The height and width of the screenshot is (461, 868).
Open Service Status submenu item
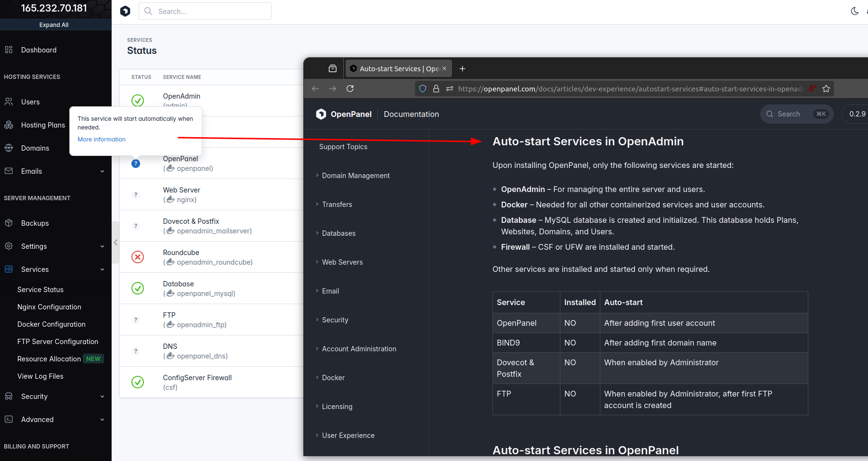(x=40, y=290)
